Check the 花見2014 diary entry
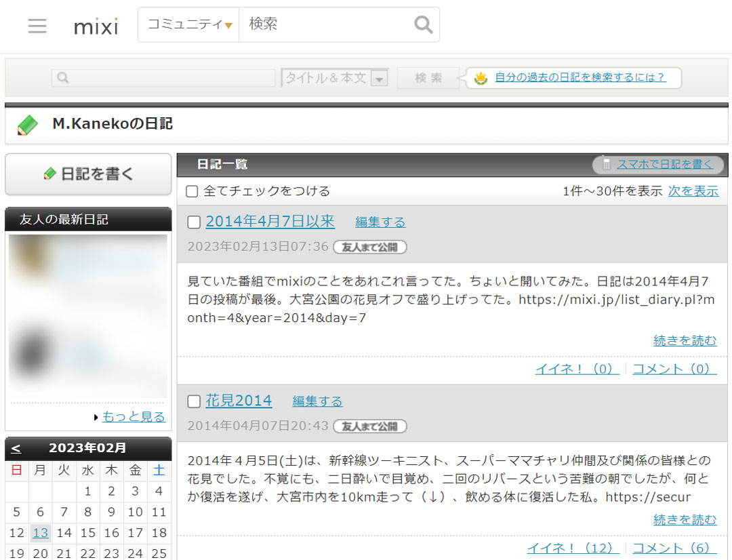 (194, 401)
